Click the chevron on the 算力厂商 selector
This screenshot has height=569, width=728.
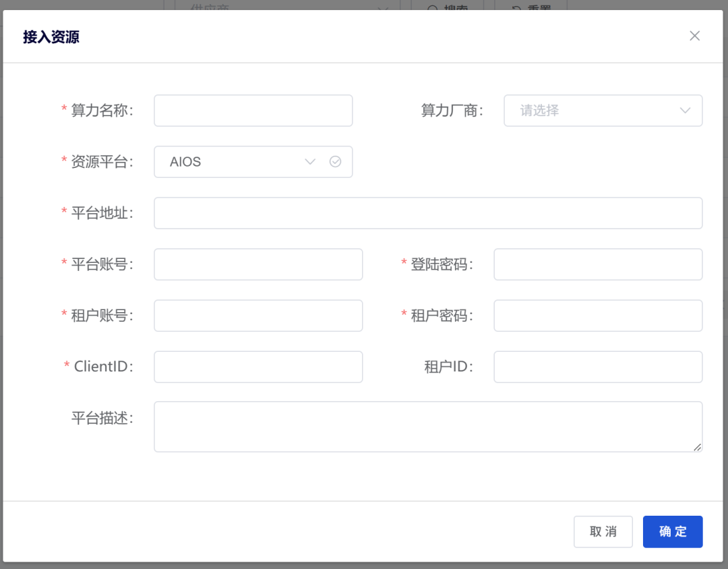click(685, 111)
